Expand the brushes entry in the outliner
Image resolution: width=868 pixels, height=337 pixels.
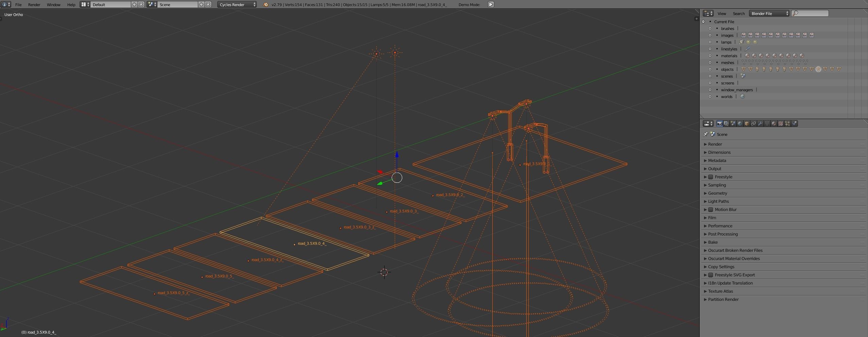click(710, 29)
